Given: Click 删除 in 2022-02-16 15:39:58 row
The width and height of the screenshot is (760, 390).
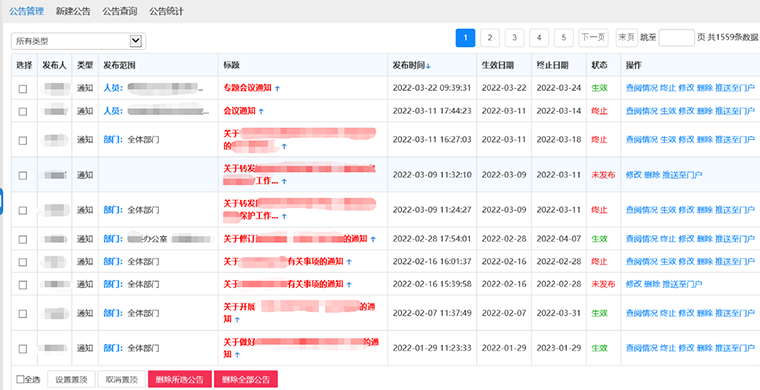Looking at the screenshot, I should pyautogui.click(x=652, y=284).
